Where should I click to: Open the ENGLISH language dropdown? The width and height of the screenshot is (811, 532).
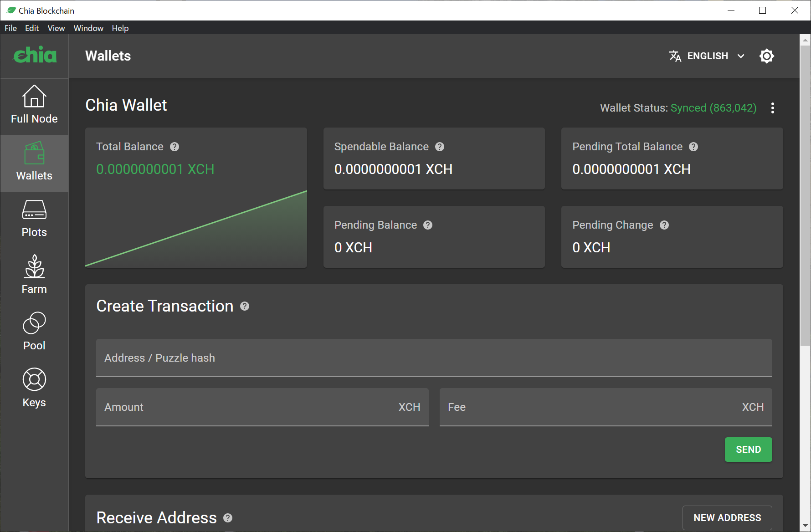707,56
